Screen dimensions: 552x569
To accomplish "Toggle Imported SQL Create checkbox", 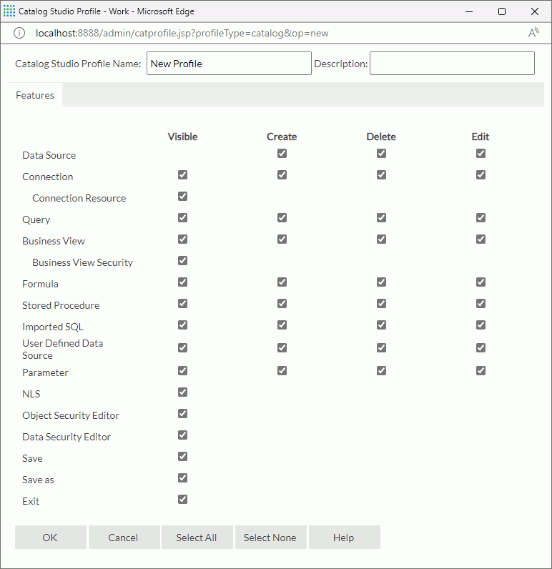I will coord(282,325).
